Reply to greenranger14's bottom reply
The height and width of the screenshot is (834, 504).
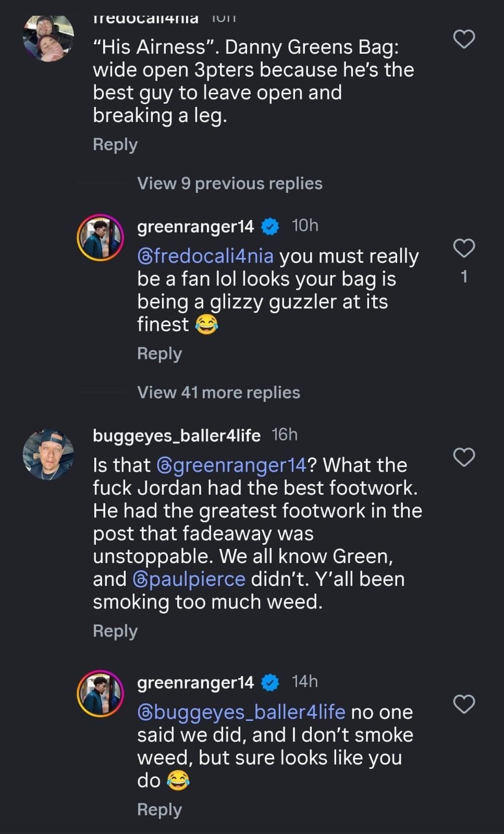159,809
